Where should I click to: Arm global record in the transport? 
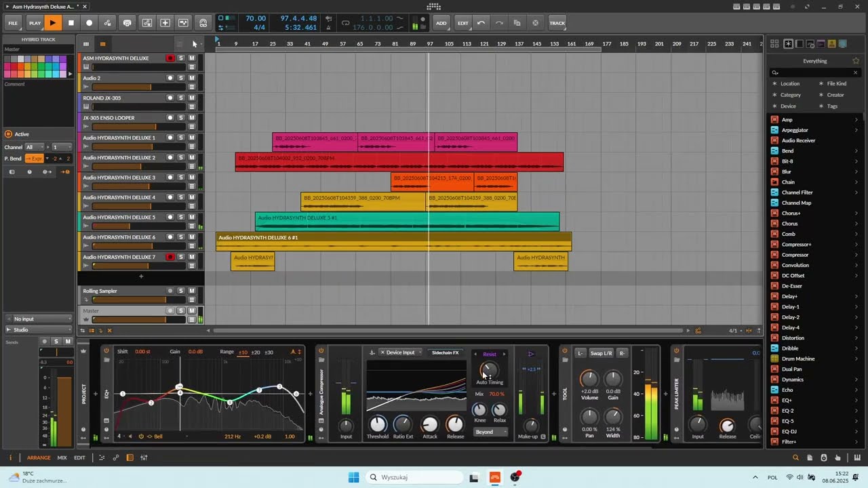pyautogui.click(x=89, y=23)
